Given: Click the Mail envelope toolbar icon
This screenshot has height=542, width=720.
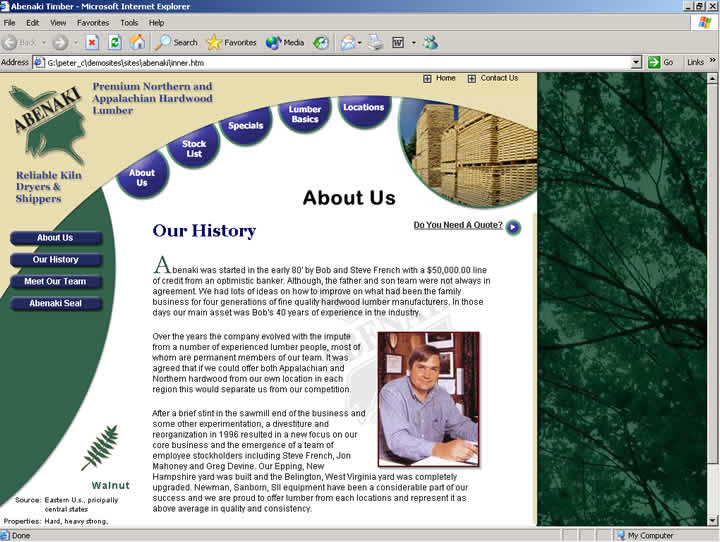Looking at the screenshot, I should 348,43.
